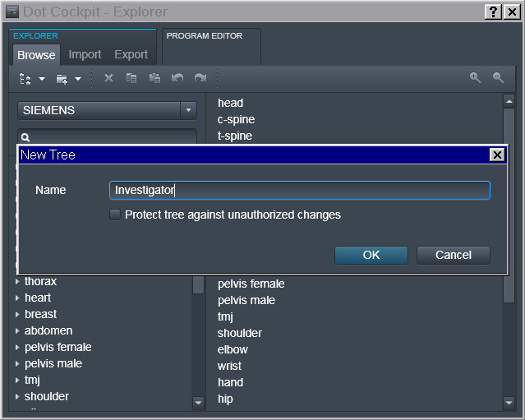Screen dimensions: 525x420
Task: Click the redo arrow icon
Action: pos(200,78)
